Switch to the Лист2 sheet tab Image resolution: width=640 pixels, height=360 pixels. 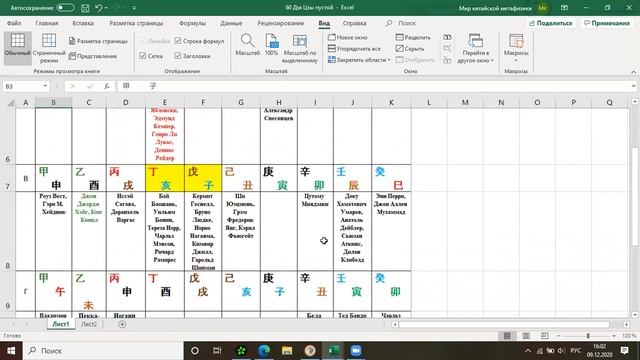[89, 324]
